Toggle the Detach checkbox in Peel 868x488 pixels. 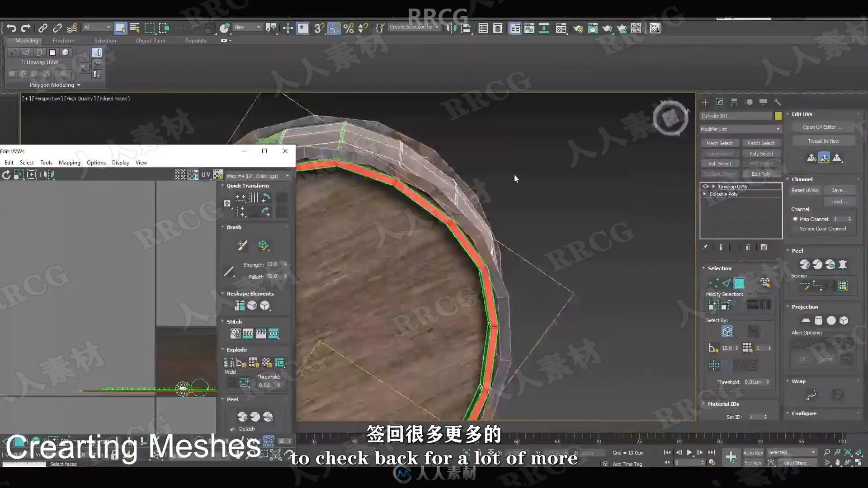point(232,429)
